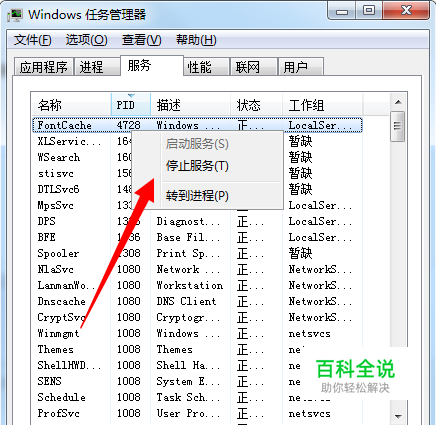Switch to the 进程 tab
This screenshot has width=436, height=425.
coord(97,67)
